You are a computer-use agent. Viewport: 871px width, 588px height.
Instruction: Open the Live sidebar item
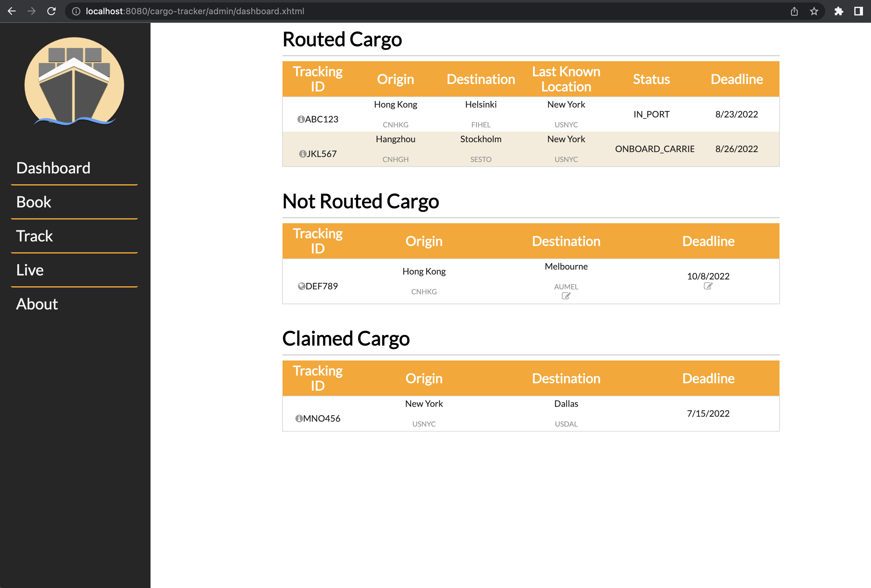30,270
